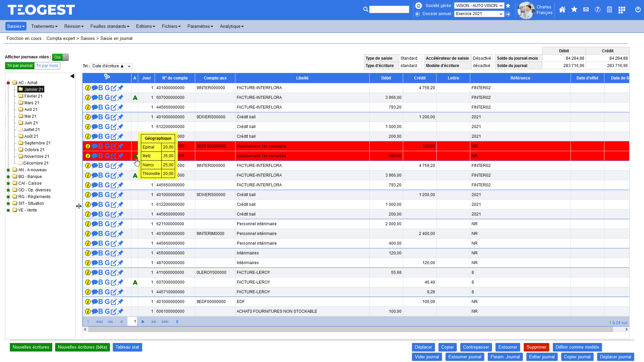This screenshot has height=362, width=644.
Task: Open the Analytique menu
Action: click(x=231, y=26)
